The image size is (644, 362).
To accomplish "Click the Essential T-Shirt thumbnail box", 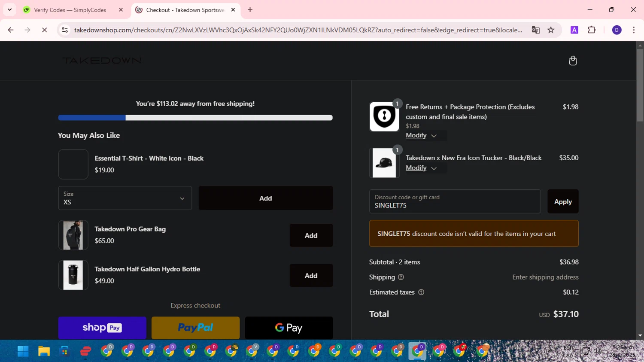I will [73, 164].
